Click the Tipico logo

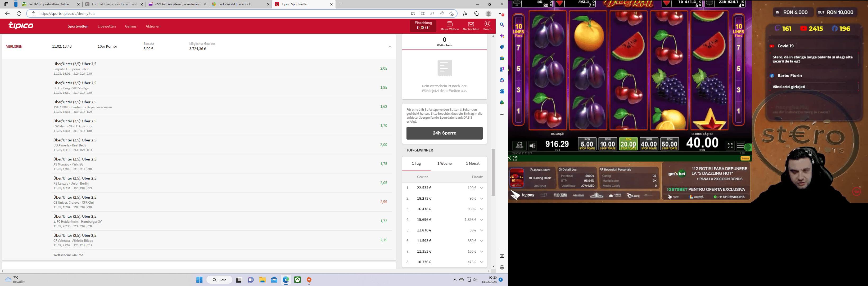pyautogui.click(x=21, y=26)
